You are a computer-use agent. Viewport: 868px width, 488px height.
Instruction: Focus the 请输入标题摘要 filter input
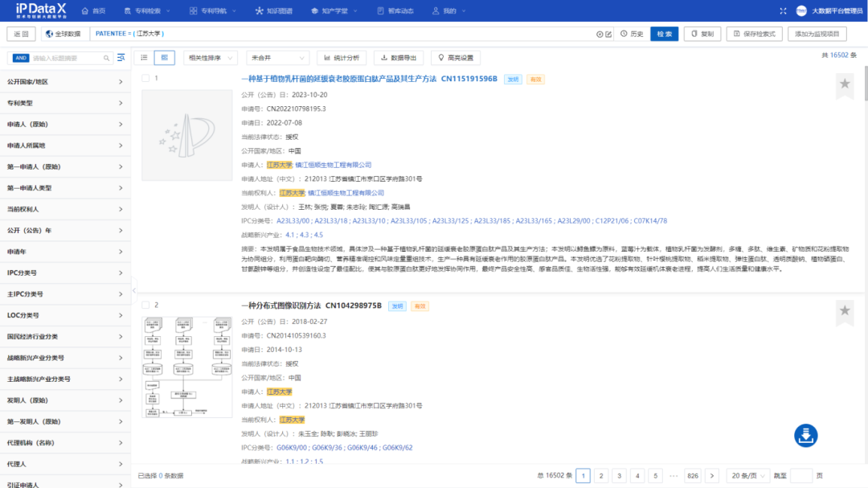tap(67, 58)
